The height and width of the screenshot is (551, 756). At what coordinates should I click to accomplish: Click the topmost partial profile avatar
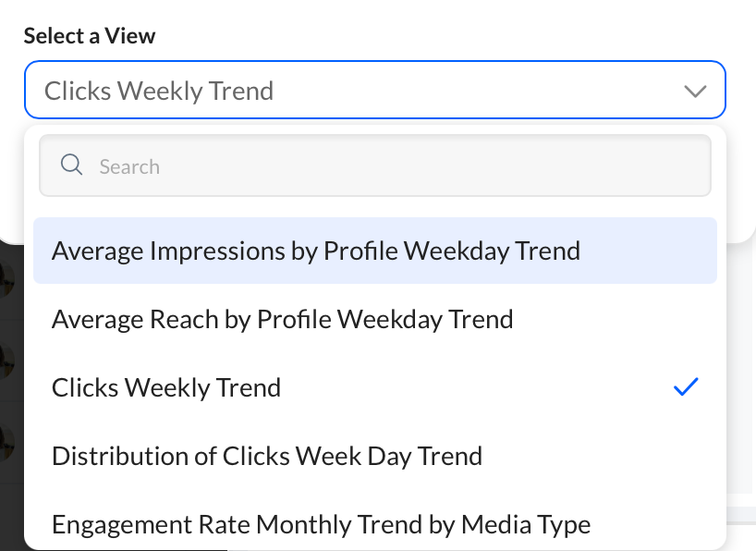pos(6,279)
